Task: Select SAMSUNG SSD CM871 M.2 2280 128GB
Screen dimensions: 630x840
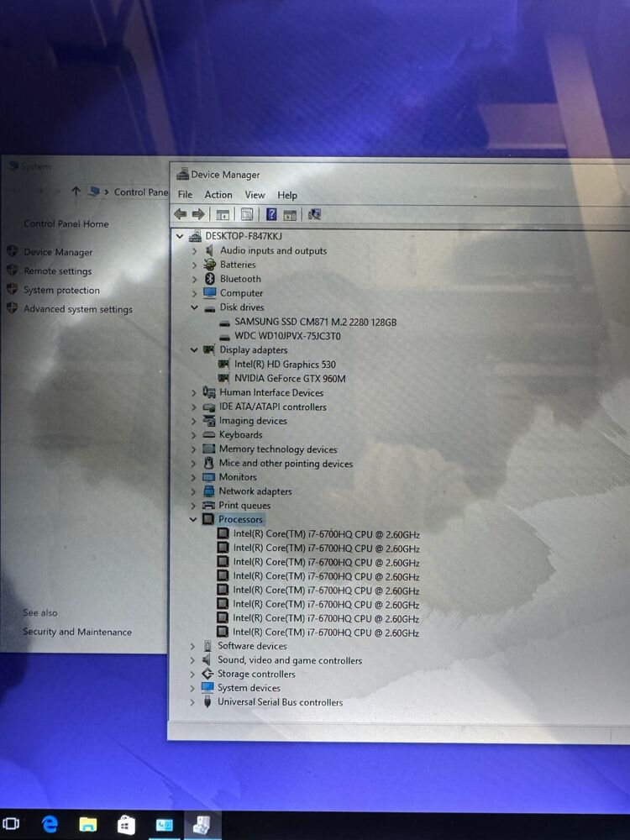Action: (x=316, y=322)
